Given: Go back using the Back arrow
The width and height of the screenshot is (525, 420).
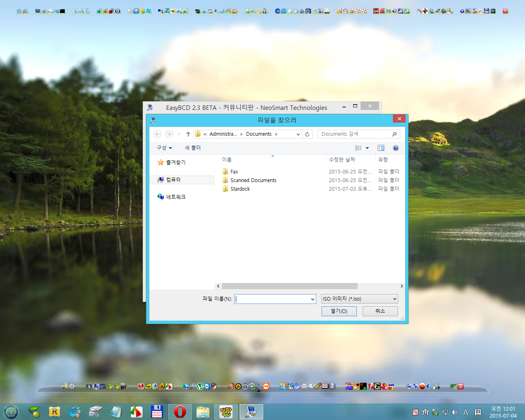Looking at the screenshot, I should (157, 134).
